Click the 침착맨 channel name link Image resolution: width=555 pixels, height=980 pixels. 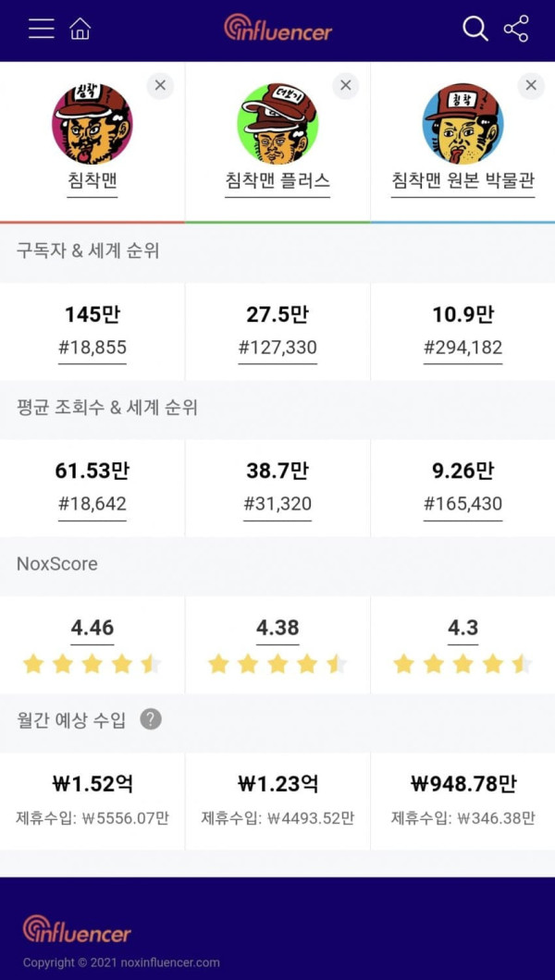(x=92, y=181)
